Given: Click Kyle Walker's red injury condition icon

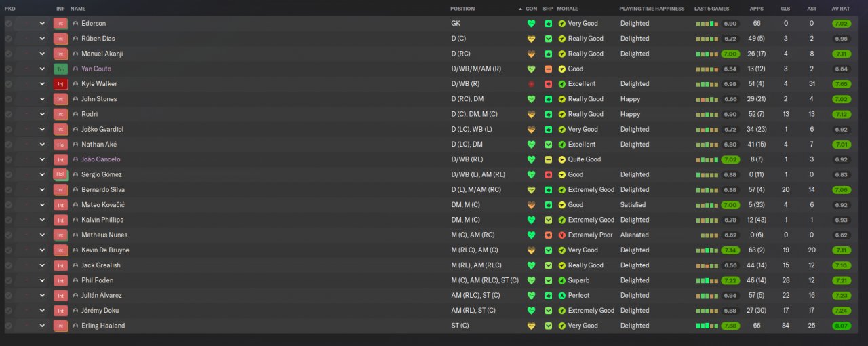Looking at the screenshot, I should click(532, 84).
